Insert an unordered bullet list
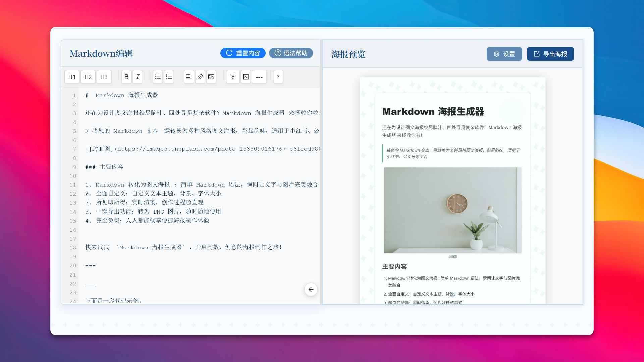The height and width of the screenshot is (362, 644). 158,77
